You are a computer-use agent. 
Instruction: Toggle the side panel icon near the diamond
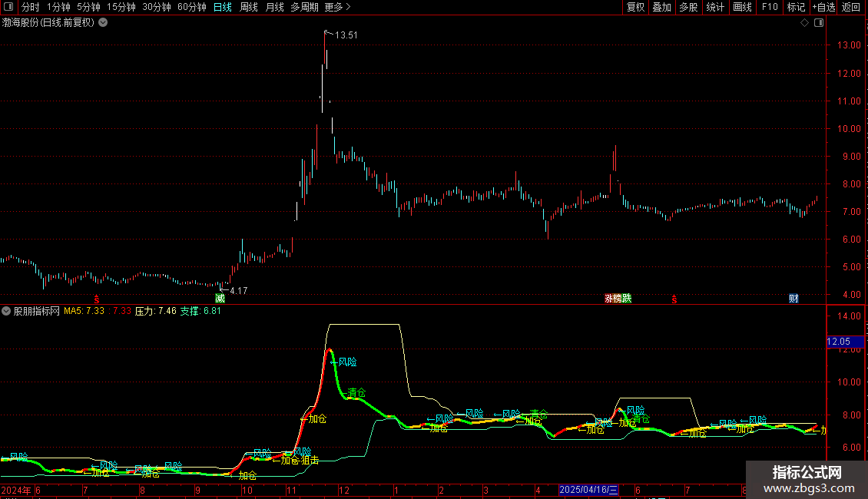819,23
